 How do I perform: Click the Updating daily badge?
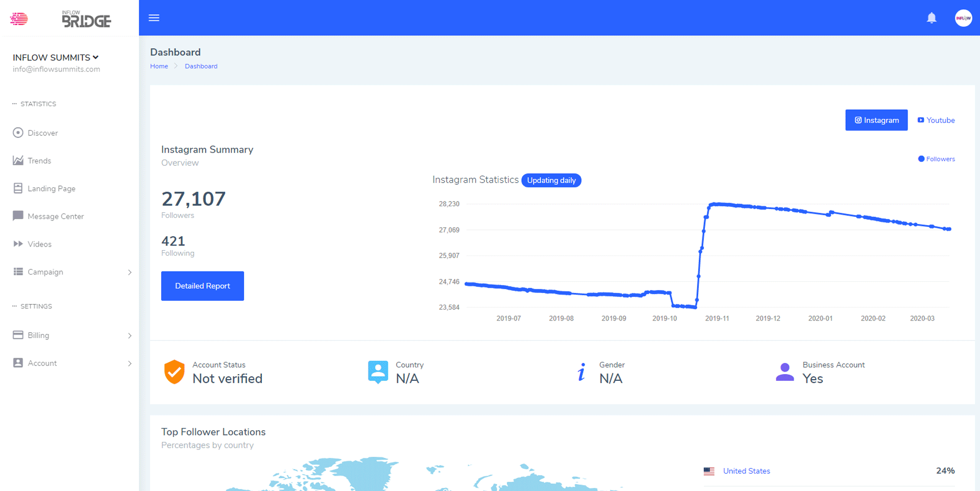pos(551,180)
